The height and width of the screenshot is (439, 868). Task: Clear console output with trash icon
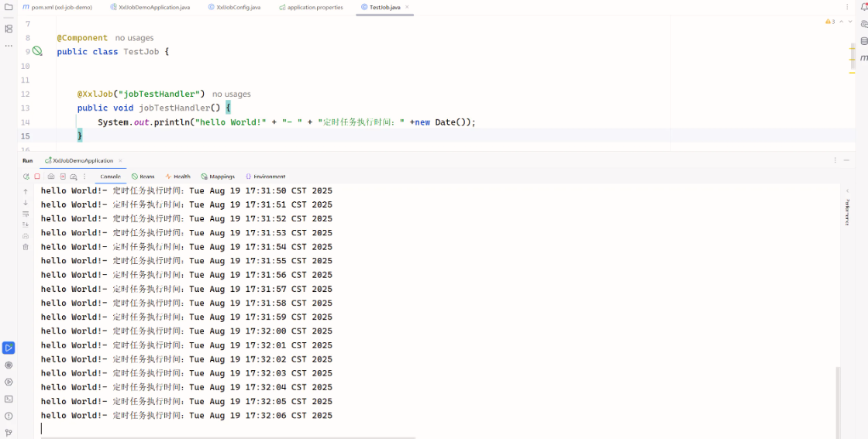[x=26, y=247]
